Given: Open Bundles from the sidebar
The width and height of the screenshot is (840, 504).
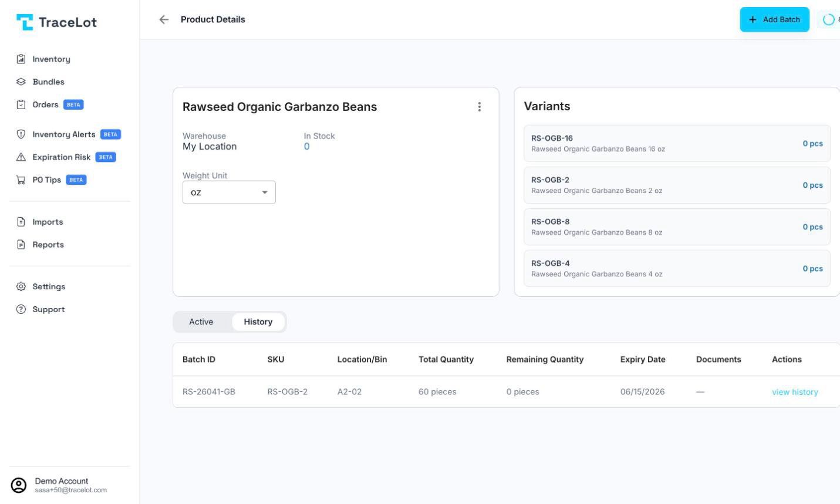Looking at the screenshot, I should click(x=48, y=82).
